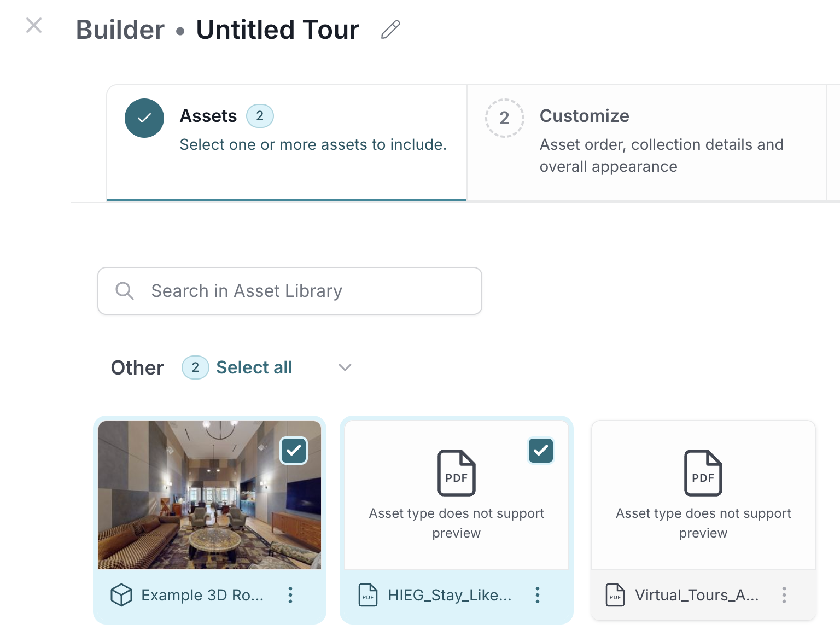840x642 pixels.
Task: Uncheck the HIEG_Stay_Like PDF asset checkbox
Action: pyautogui.click(x=541, y=451)
